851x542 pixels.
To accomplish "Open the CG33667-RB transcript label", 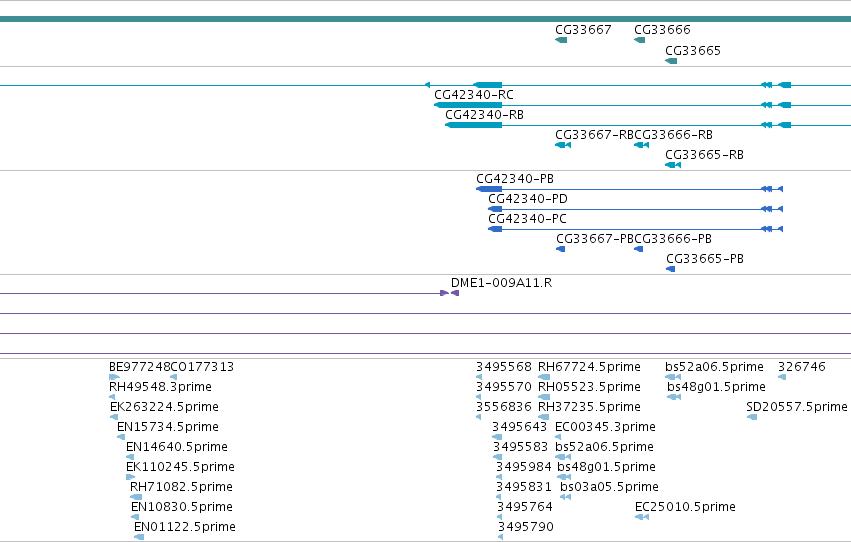I will pos(594,135).
